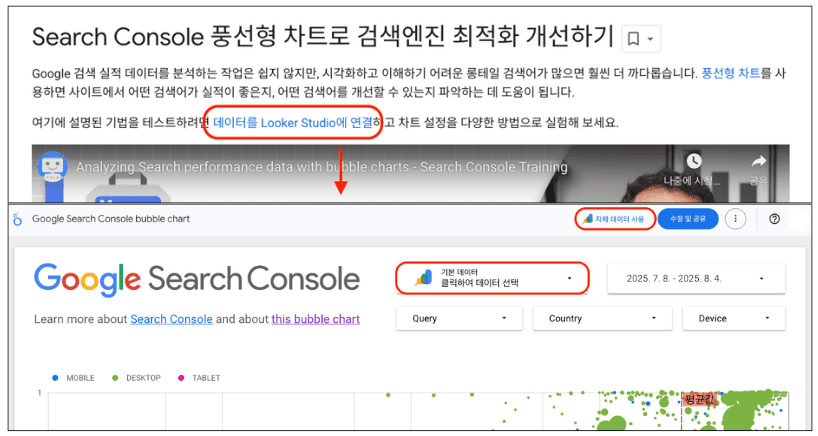This screenshot has width=818, height=436.
Task: Open the Country filter dropdown
Action: coord(602,319)
